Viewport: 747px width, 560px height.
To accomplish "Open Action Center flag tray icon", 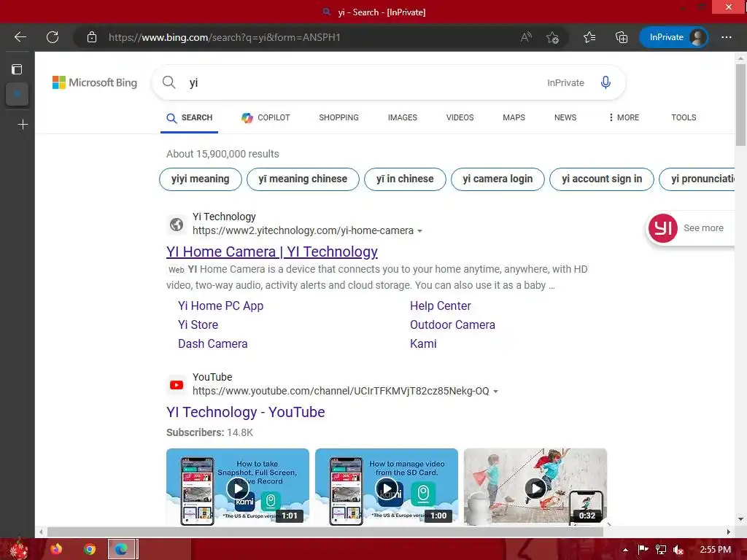I will tap(643, 550).
